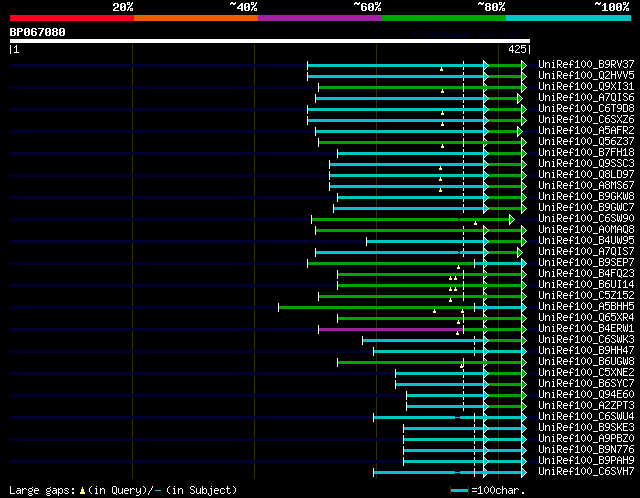This screenshot has width=640, height=498.
Task: Pick the UniRef100_C5XNE2 label
Action: [586, 373]
